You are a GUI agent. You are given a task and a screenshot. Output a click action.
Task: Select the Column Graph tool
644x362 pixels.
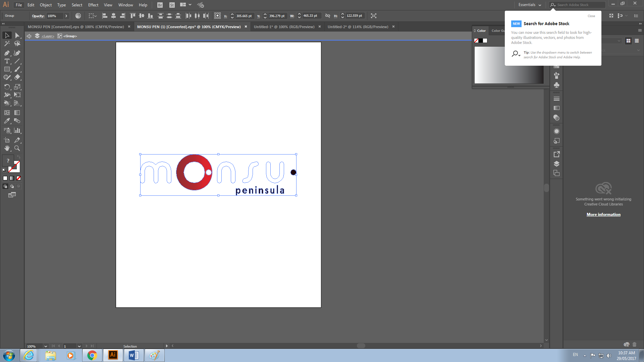17,130
